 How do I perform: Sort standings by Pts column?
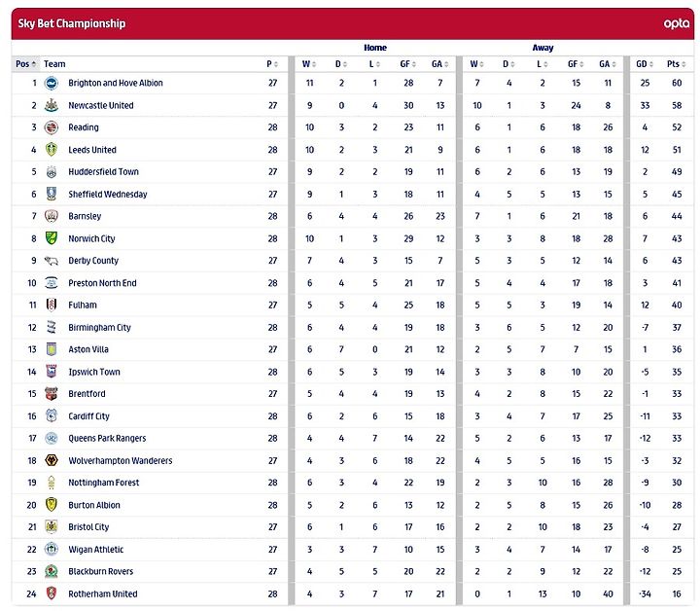point(676,64)
